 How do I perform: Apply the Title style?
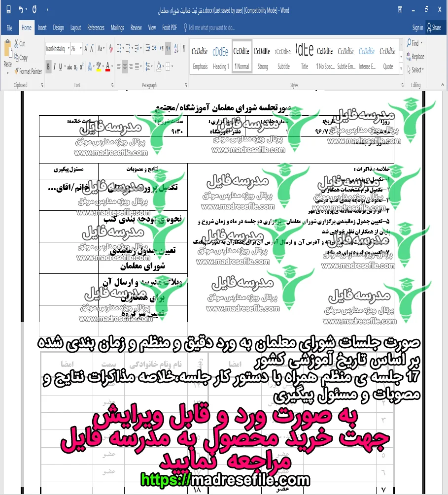click(x=304, y=57)
